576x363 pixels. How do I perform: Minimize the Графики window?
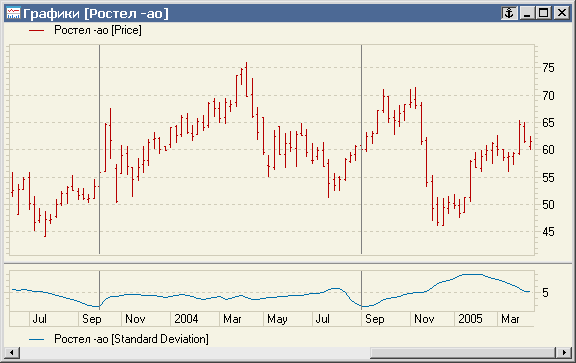click(x=527, y=14)
